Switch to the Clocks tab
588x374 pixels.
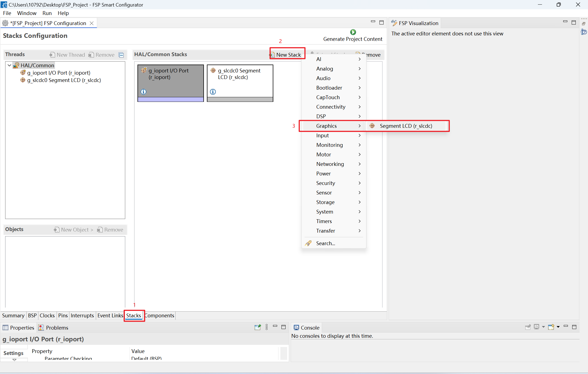pos(47,315)
